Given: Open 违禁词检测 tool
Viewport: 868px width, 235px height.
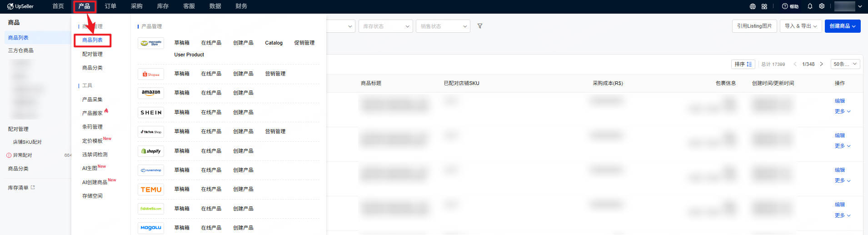Looking at the screenshot, I should pyautogui.click(x=95, y=155).
